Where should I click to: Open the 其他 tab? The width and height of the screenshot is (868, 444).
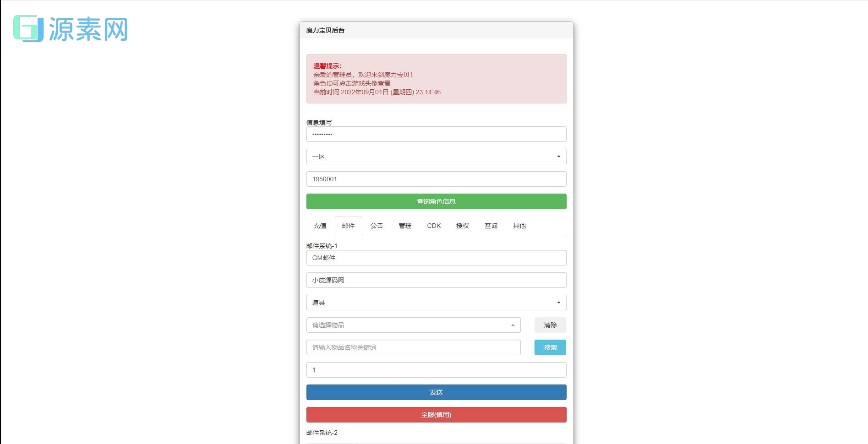519,225
